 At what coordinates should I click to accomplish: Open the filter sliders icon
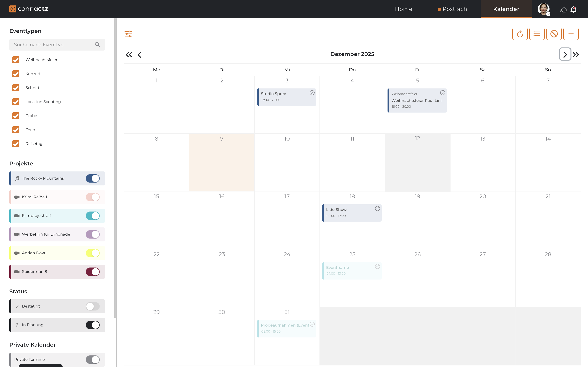128,34
